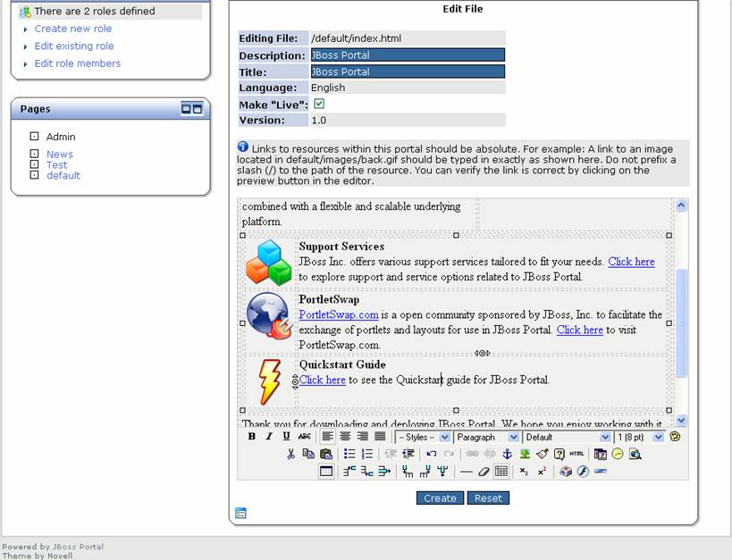This screenshot has width=732, height=560.
Task: Insert table row after
Action: pyautogui.click(x=367, y=472)
